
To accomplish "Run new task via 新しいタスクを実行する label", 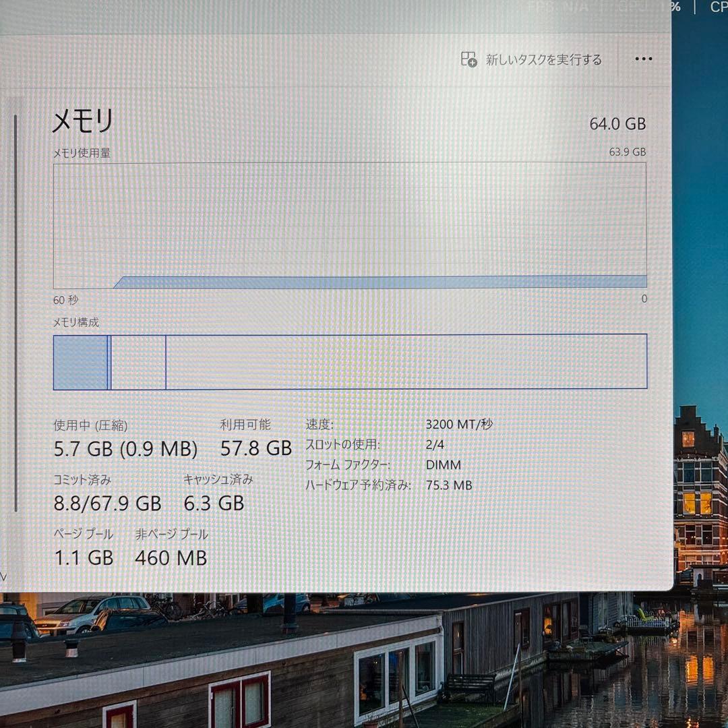I will pyautogui.click(x=544, y=60).
